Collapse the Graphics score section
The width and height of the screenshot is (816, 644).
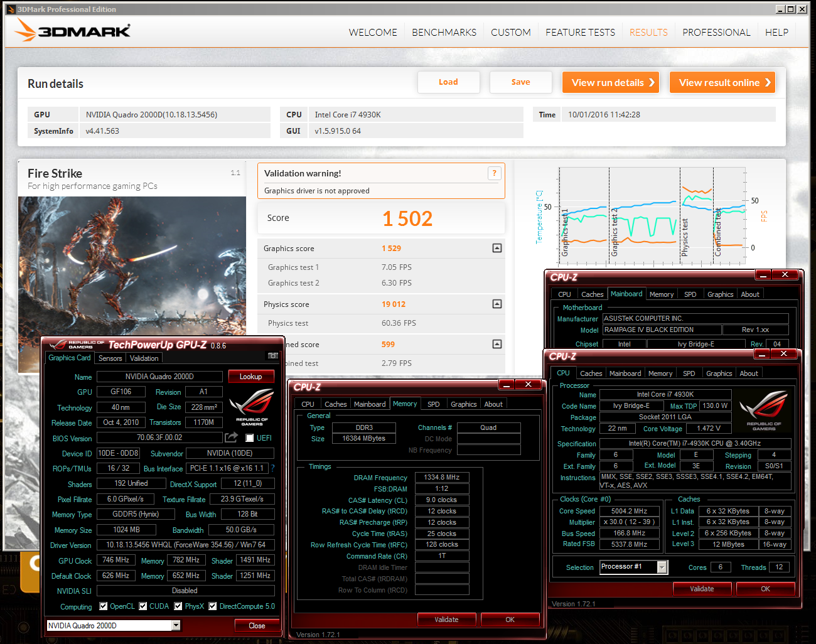coord(497,248)
